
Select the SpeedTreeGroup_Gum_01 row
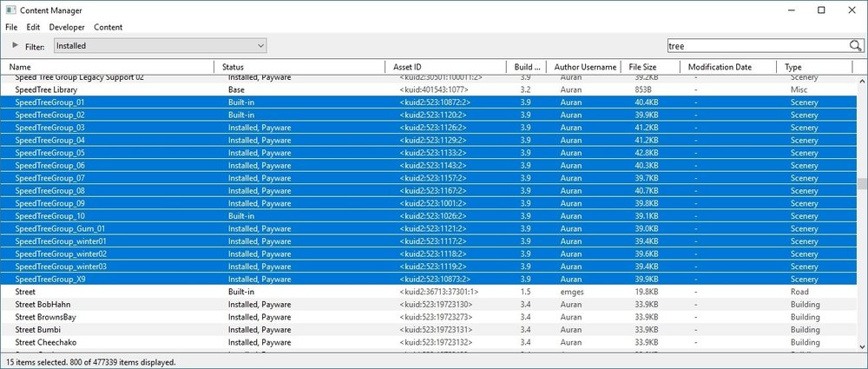click(429, 229)
